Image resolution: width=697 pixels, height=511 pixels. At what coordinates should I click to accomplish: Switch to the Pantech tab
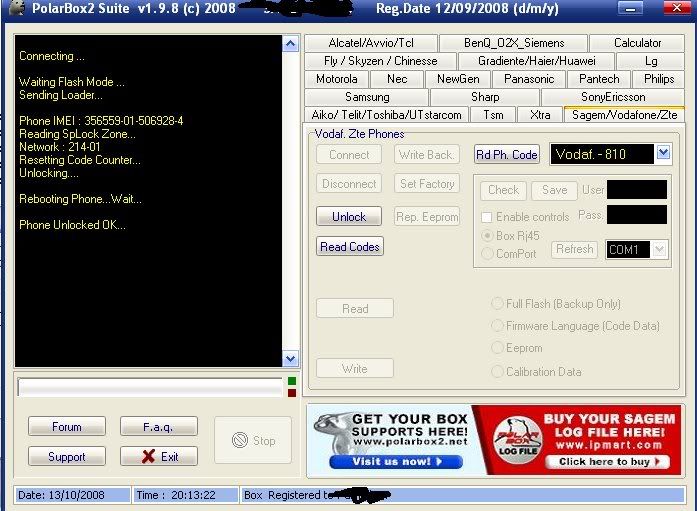[599, 79]
